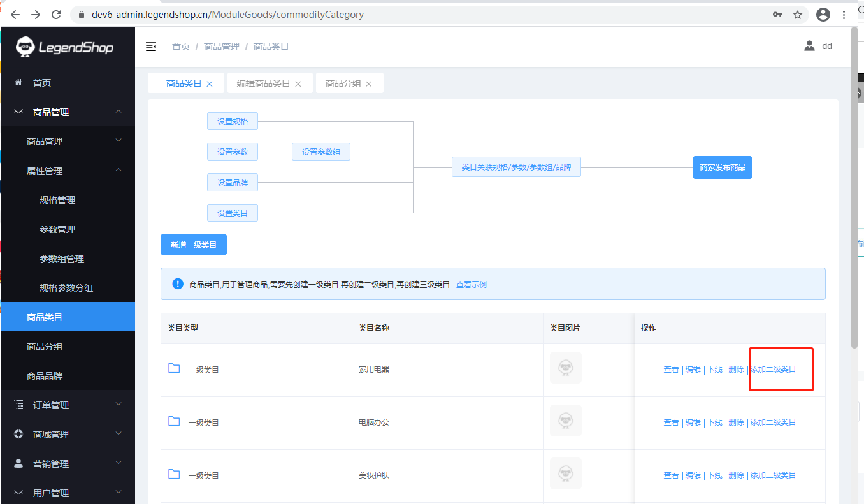Image resolution: width=864 pixels, height=504 pixels.
Task: Click the 家用电器 category image placeholder
Action: click(565, 368)
